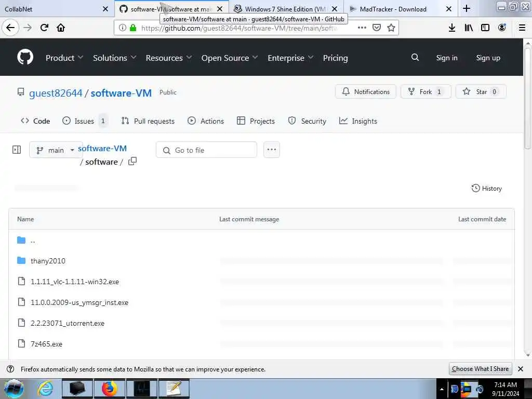Click software-VM breadcrumb link
The height and width of the screenshot is (399, 532).
102,148
